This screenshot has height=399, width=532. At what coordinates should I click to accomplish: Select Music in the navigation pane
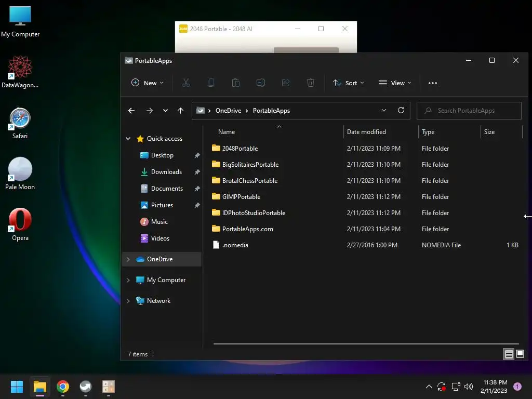click(x=159, y=221)
